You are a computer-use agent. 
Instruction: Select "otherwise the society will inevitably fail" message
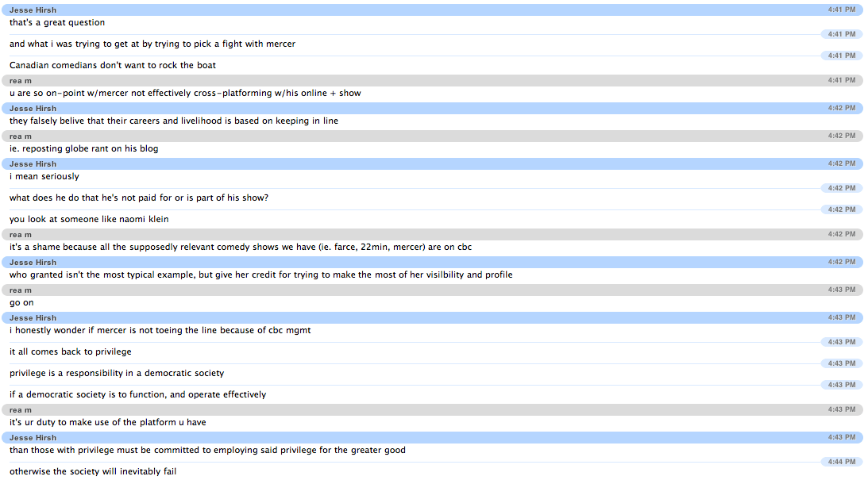click(93, 472)
